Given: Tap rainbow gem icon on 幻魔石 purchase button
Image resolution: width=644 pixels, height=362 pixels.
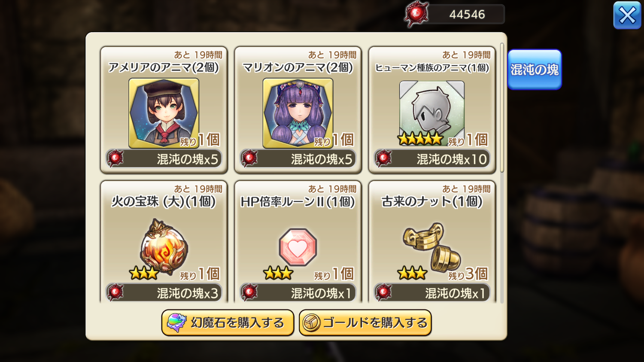Looking at the screenshot, I should click(176, 323).
